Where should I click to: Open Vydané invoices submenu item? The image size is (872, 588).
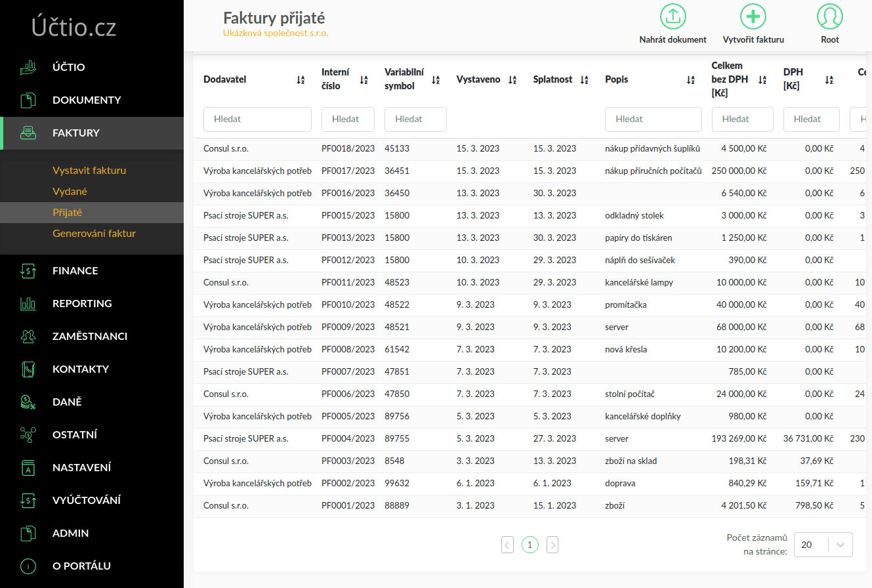click(70, 192)
